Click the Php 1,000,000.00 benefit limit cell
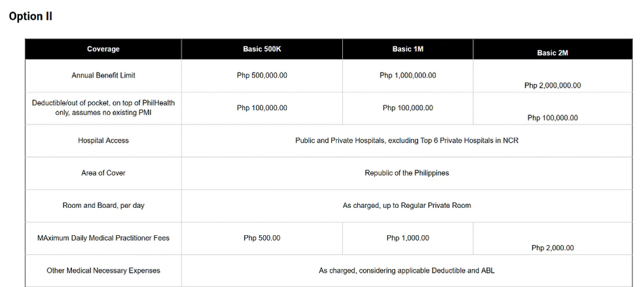Image resolution: width=644 pixels, height=287 pixels. (408, 75)
